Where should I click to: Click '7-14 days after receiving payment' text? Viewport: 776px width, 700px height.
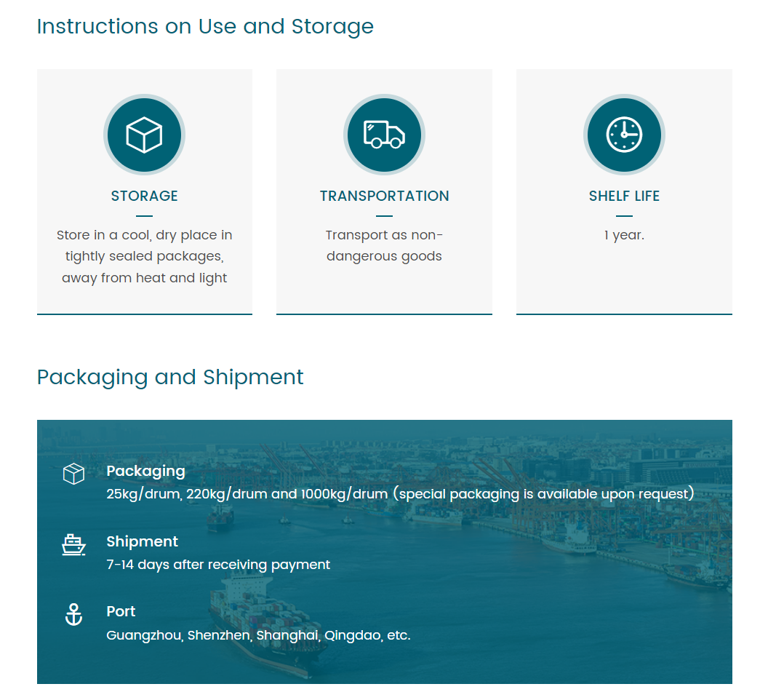click(218, 565)
